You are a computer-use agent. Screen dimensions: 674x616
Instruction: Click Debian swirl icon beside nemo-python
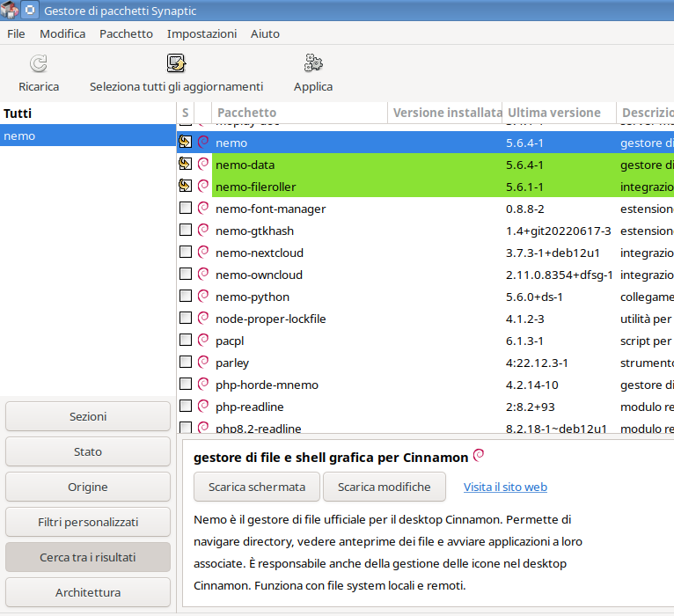pyautogui.click(x=203, y=296)
